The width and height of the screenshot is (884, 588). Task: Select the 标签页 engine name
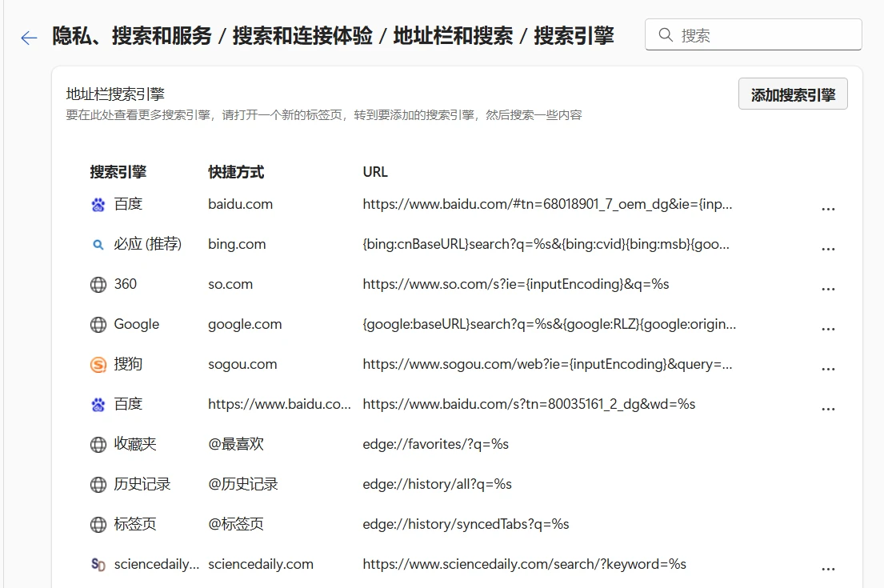[134, 524]
